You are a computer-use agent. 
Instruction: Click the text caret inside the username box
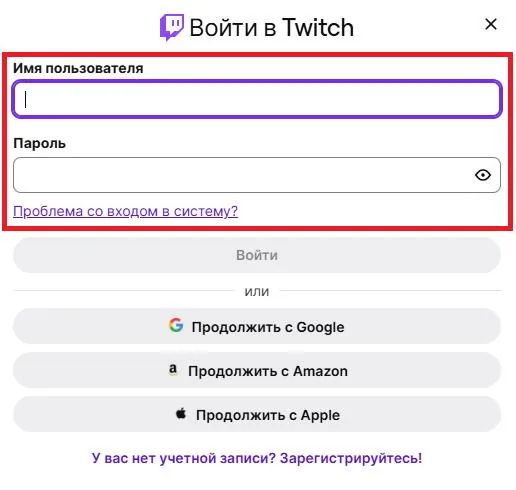click(x=25, y=99)
